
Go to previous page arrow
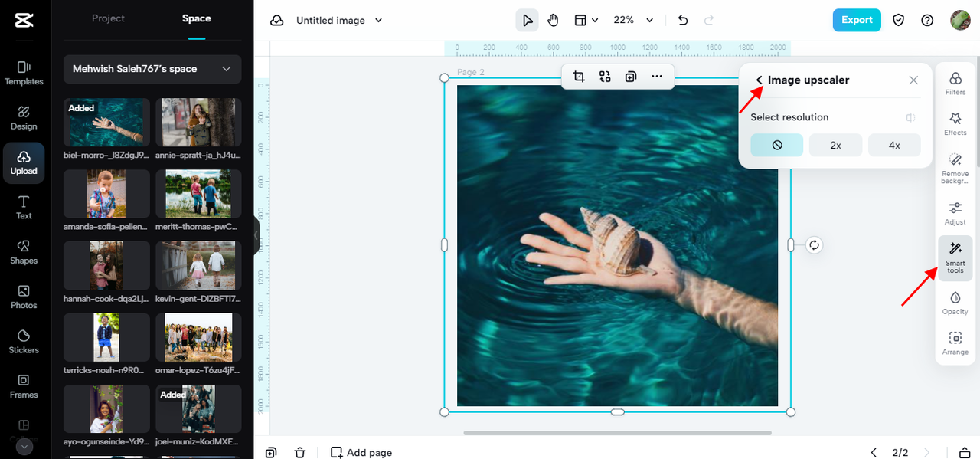click(874, 453)
